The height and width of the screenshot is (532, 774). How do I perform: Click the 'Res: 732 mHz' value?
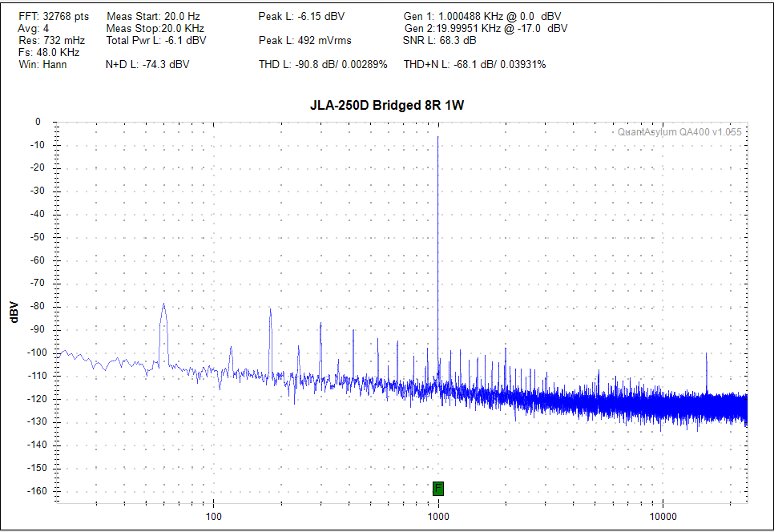pos(52,41)
